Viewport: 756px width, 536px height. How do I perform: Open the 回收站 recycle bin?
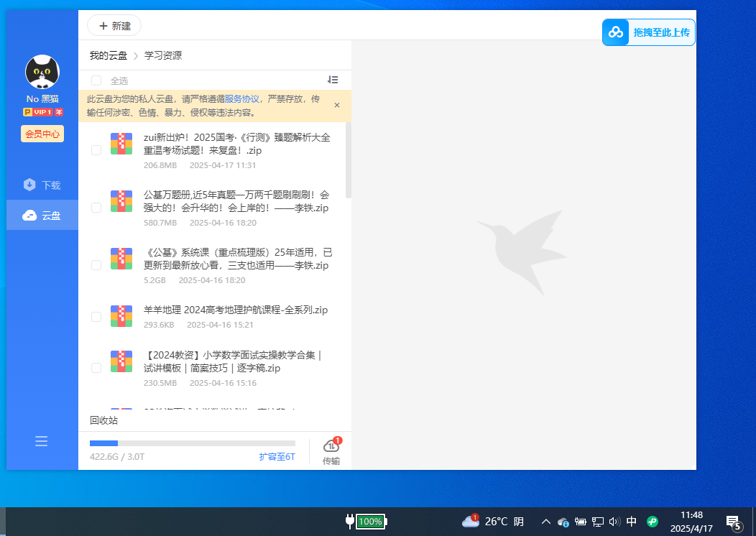pyautogui.click(x=103, y=420)
